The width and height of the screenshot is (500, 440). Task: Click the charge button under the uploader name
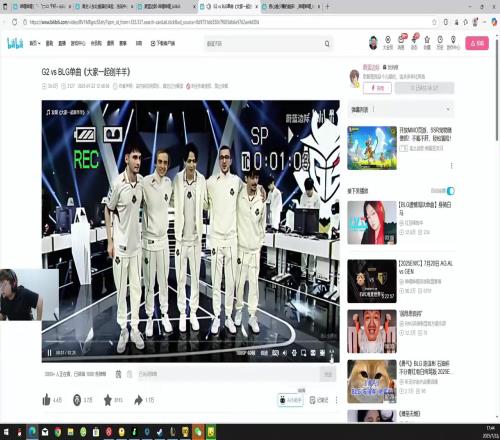pos(377,88)
